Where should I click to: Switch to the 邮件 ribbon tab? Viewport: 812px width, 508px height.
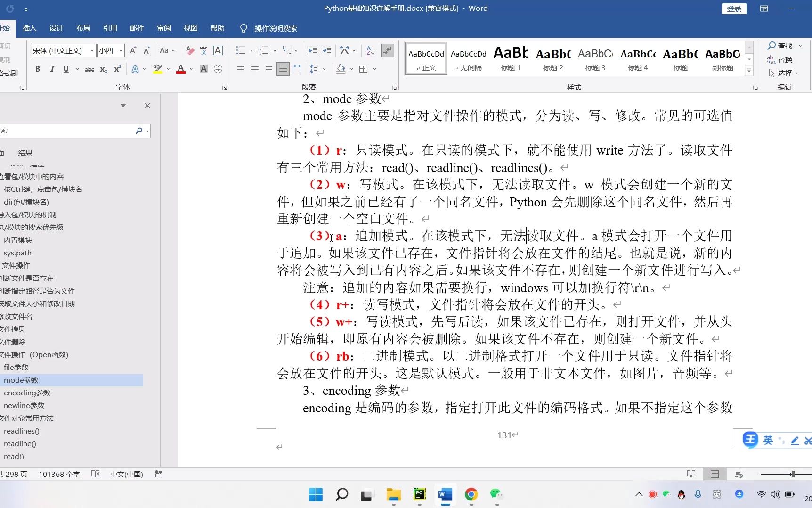(137, 28)
